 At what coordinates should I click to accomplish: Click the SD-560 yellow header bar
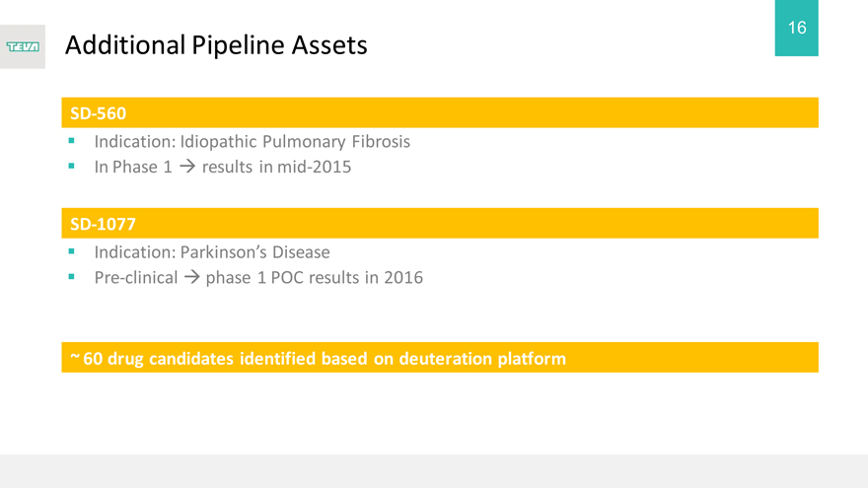pos(439,113)
